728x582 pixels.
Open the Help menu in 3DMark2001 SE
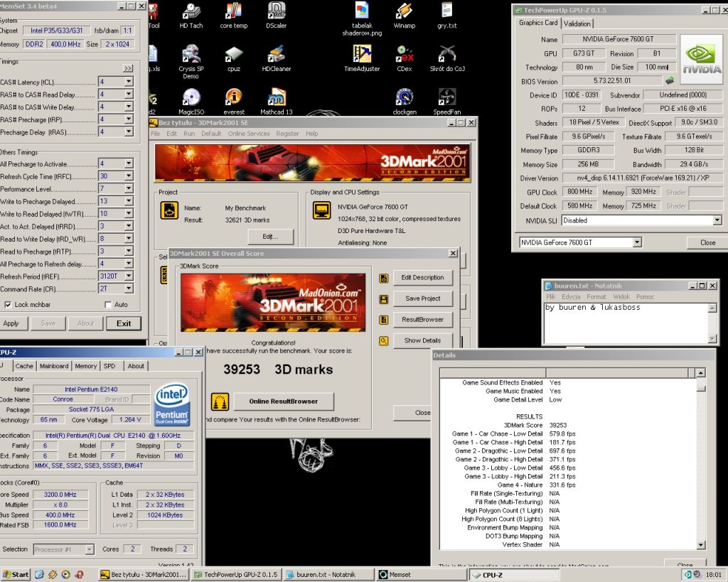click(311, 133)
